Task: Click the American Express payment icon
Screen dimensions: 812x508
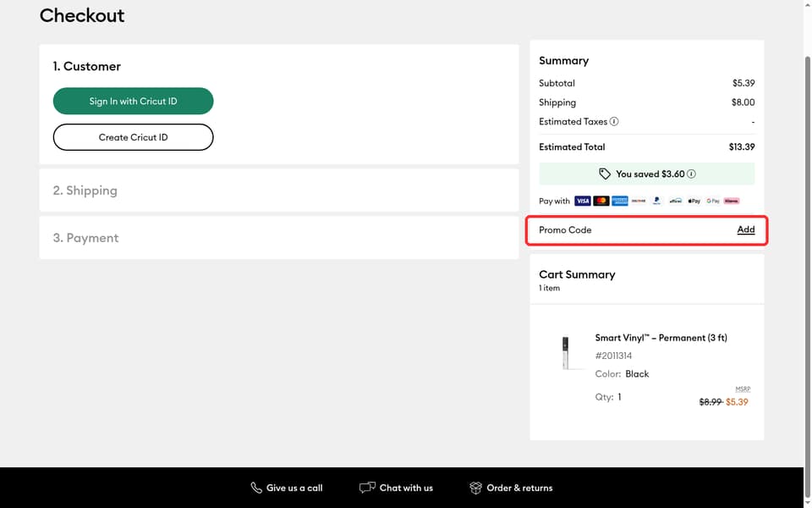Action: coord(619,201)
